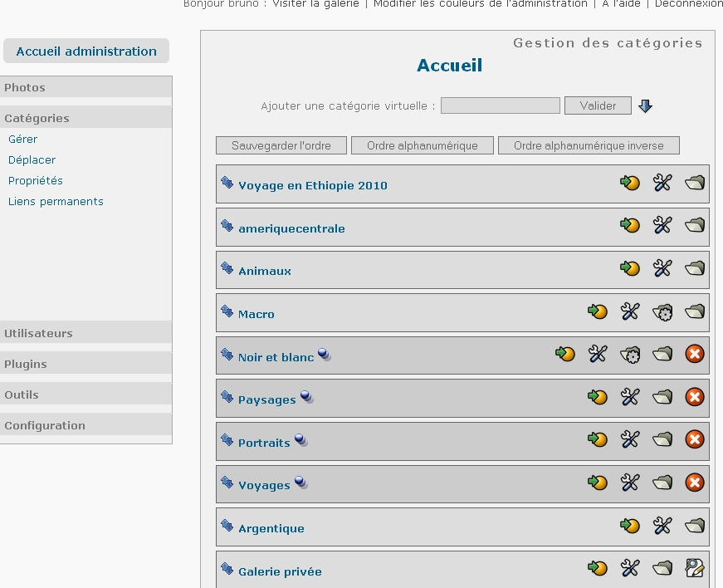Screen dimensions: 723x588
Task: Click the folder icon in the Argentique row
Action: coord(695,526)
